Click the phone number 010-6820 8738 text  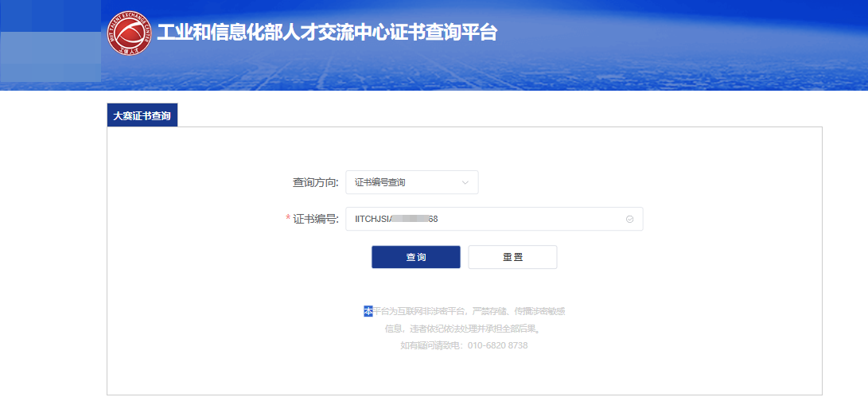(x=498, y=345)
